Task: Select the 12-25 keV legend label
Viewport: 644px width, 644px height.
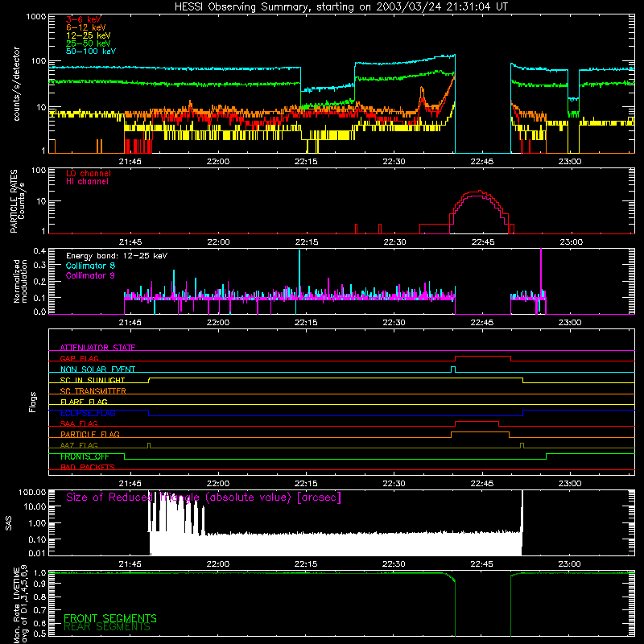Action: (89, 35)
